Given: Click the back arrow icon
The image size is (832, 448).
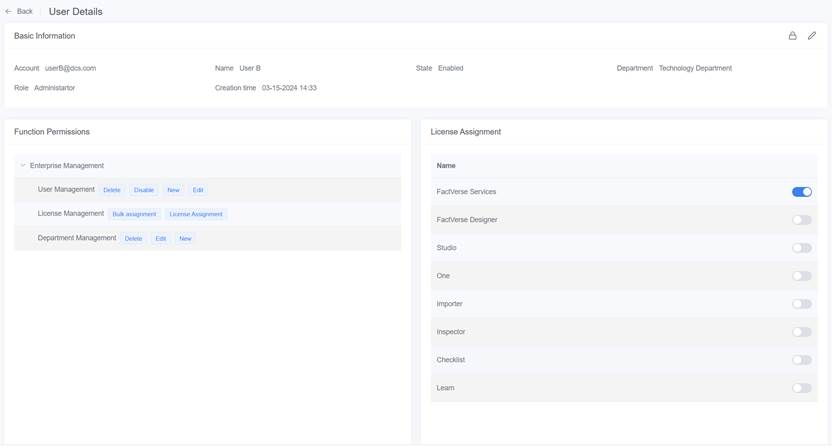Looking at the screenshot, I should point(9,12).
